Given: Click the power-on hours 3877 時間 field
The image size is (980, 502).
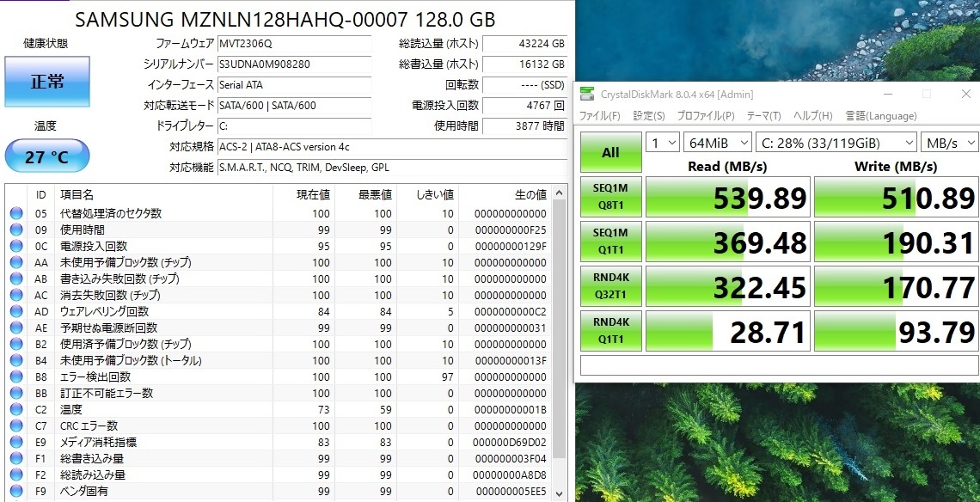Looking at the screenshot, I should pos(525,126).
